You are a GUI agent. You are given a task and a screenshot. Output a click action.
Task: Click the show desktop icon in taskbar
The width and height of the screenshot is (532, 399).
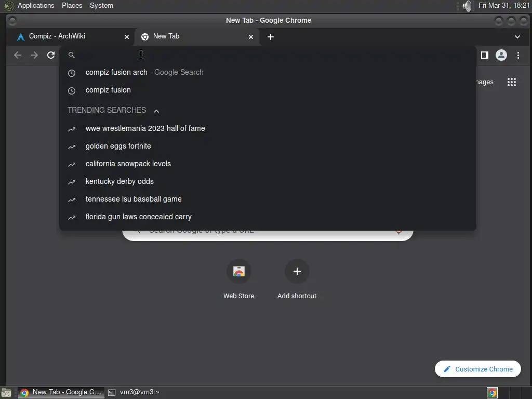tap(6, 393)
